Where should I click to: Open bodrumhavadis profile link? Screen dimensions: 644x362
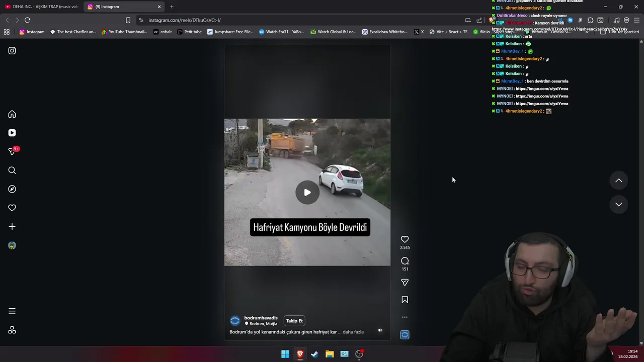pos(261,318)
